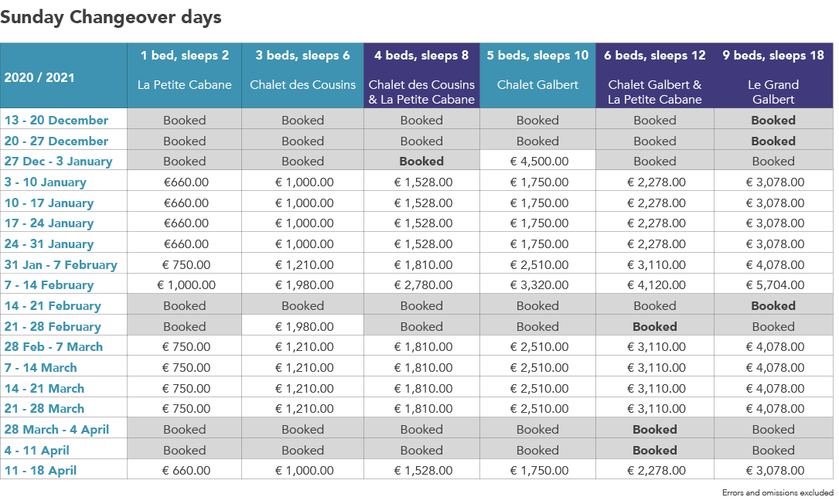
Task: Click bold 'Booked' in the 28 March - 4 April row
Action: tap(655, 430)
